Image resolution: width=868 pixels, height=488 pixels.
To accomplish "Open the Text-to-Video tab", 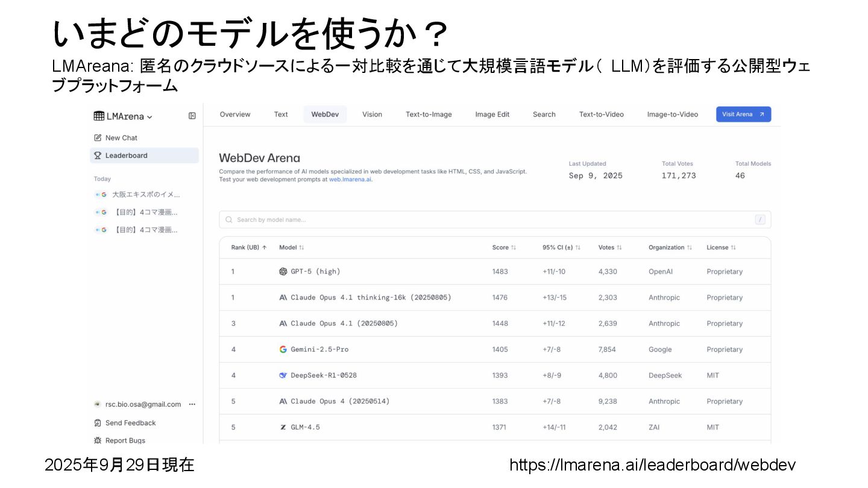I will click(x=602, y=114).
